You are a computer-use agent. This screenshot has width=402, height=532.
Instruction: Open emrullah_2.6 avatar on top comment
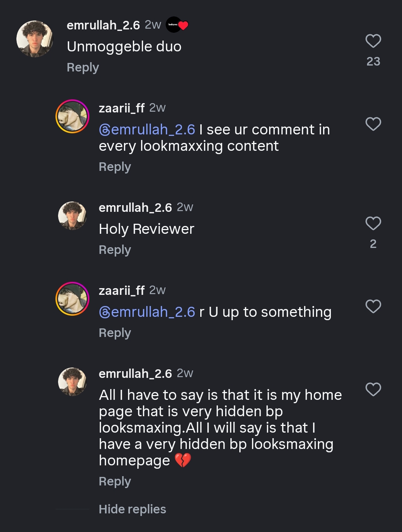click(35, 39)
